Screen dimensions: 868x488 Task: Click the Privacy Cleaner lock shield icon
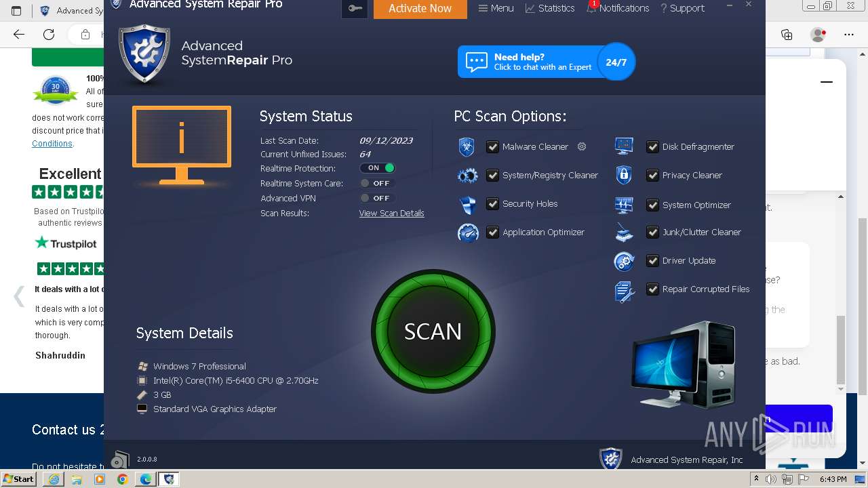(x=624, y=175)
